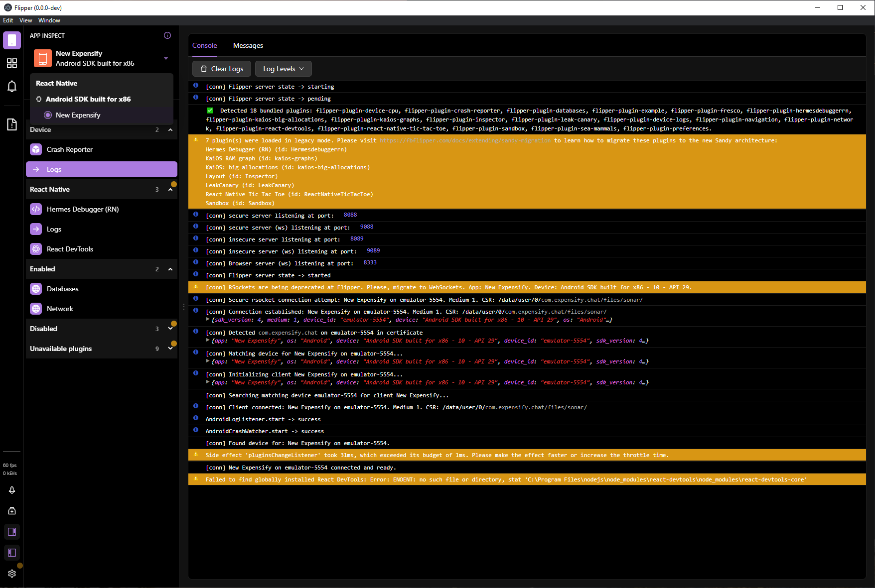875x588 pixels.
Task: Click info icon on 'server state -> starting' row
Action: pyautogui.click(x=196, y=86)
